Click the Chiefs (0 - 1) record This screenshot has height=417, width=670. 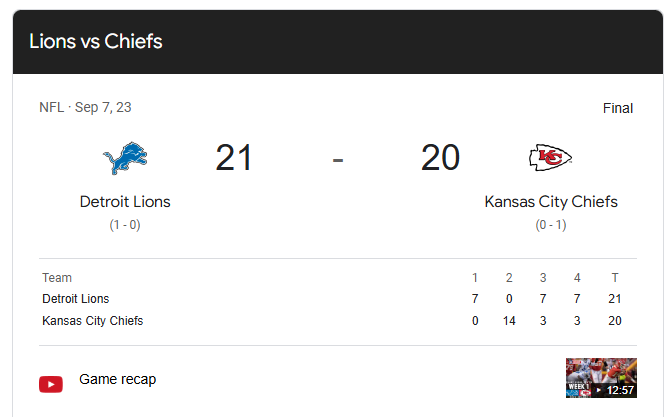point(551,226)
